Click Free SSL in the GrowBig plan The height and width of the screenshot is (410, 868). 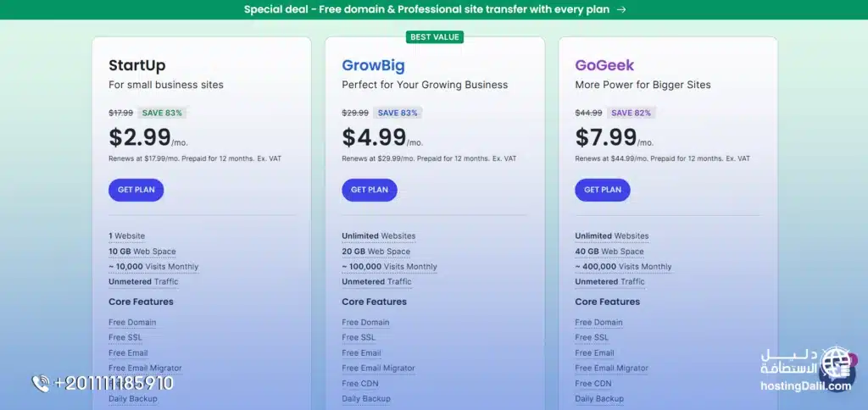pyautogui.click(x=359, y=337)
